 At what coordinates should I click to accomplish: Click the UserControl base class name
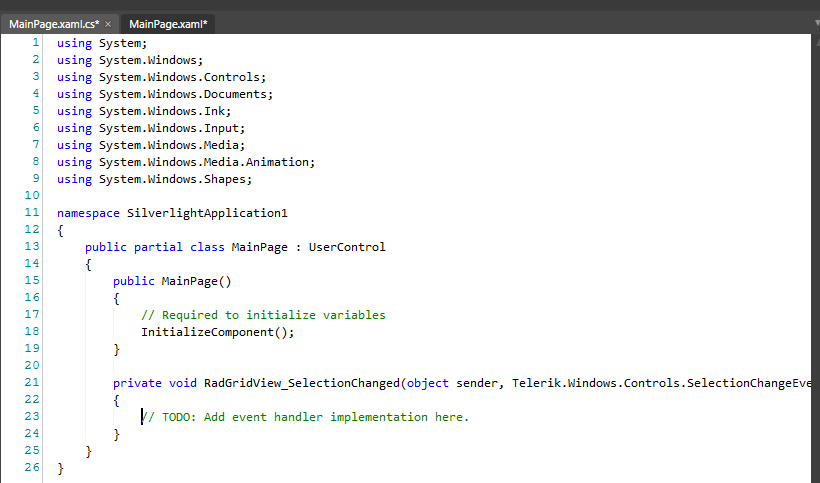(x=347, y=247)
